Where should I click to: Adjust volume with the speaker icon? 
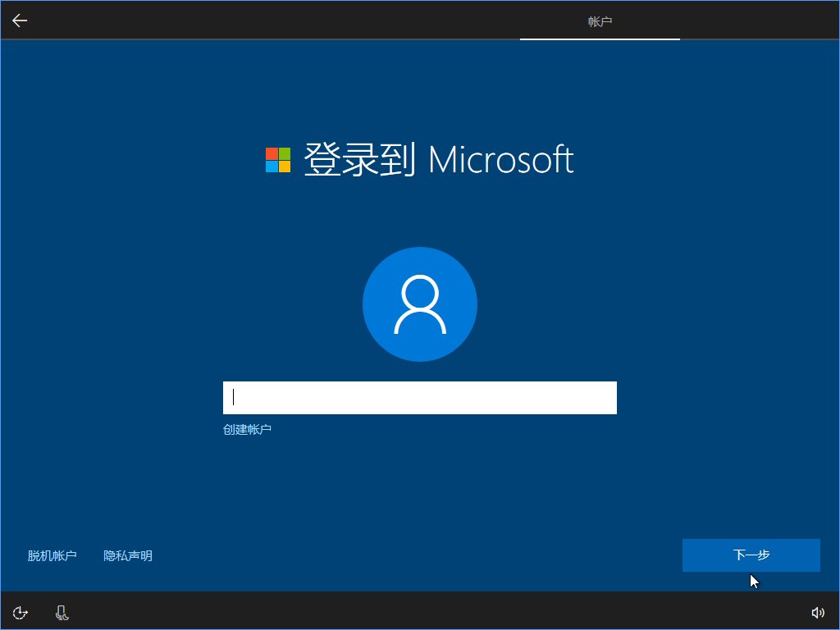[818, 612]
